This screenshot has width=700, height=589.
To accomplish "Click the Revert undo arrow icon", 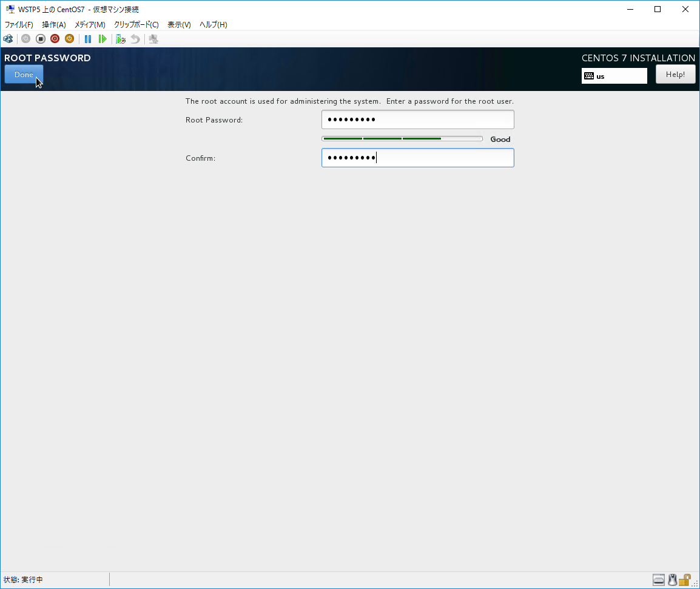I will [x=135, y=39].
